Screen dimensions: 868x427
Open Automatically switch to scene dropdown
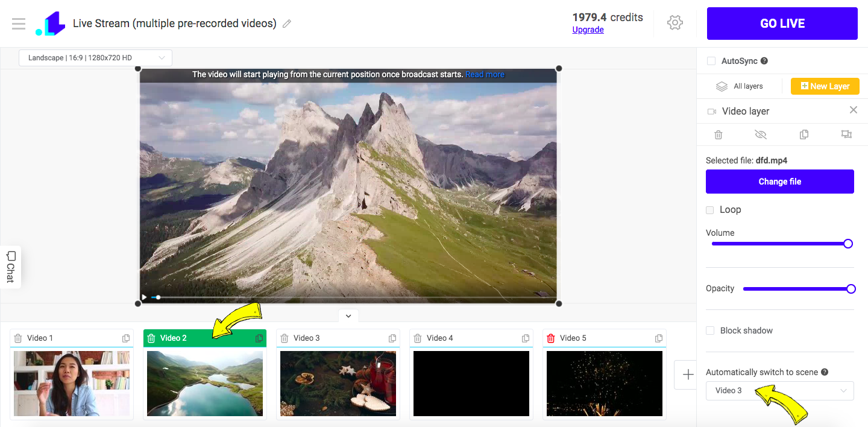pos(780,390)
